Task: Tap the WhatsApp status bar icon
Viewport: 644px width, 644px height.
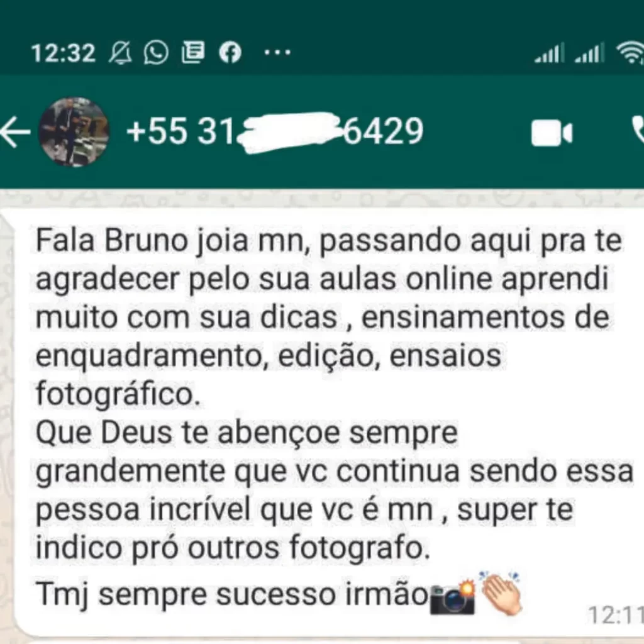Action: (x=156, y=53)
